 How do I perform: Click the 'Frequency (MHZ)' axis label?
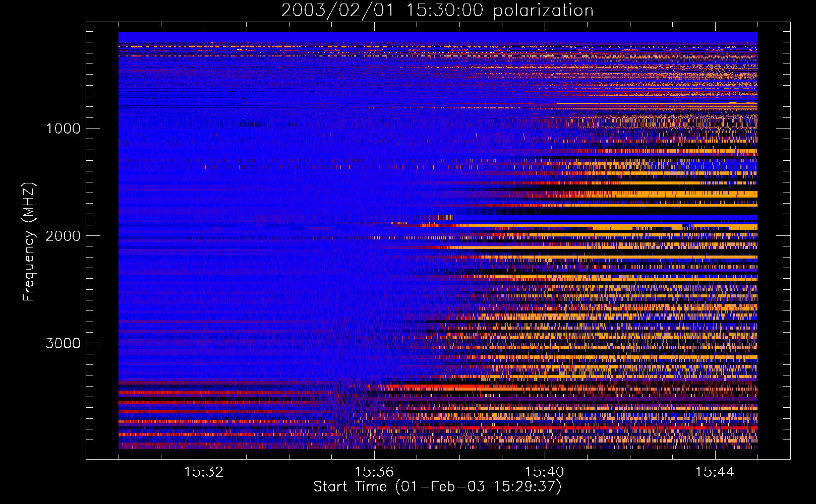tap(28, 242)
